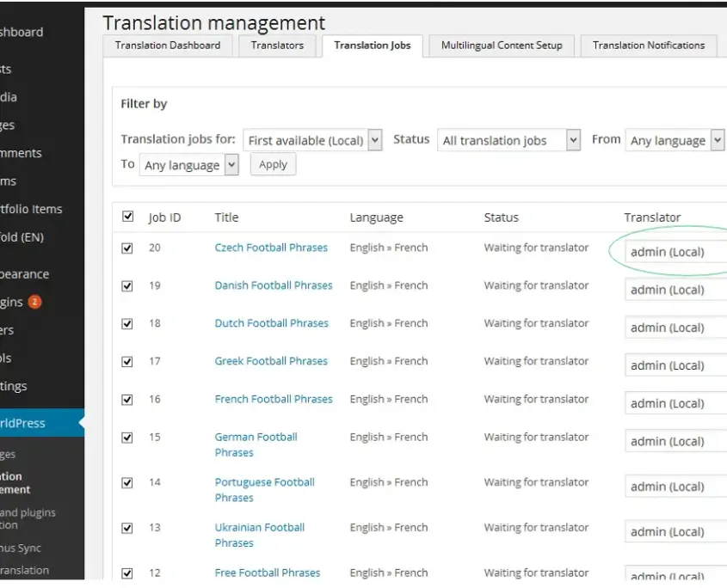Open the Translation Notifications tab
This screenshot has height=588, width=727.
pos(649,46)
